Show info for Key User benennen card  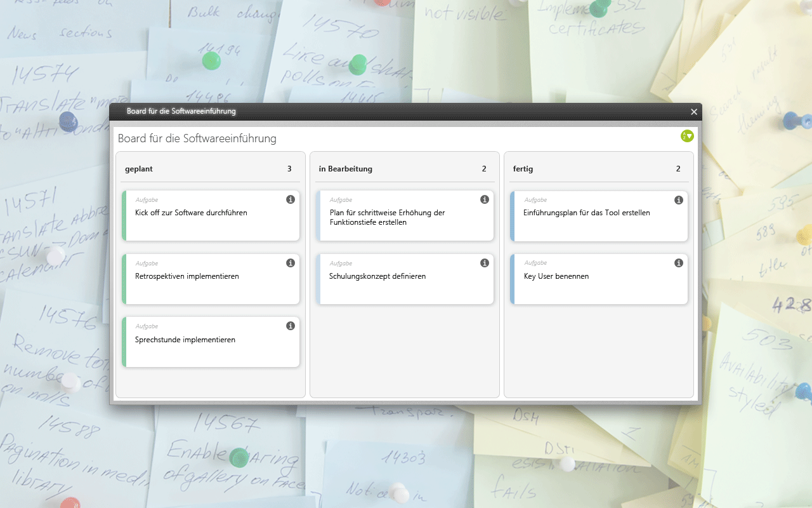click(679, 263)
